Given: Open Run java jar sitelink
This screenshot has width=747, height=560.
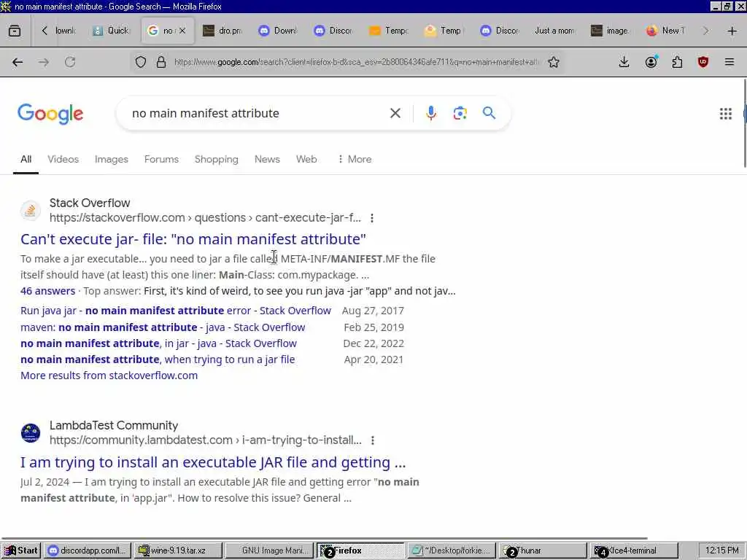Looking at the screenshot, I should pos(176,311).
